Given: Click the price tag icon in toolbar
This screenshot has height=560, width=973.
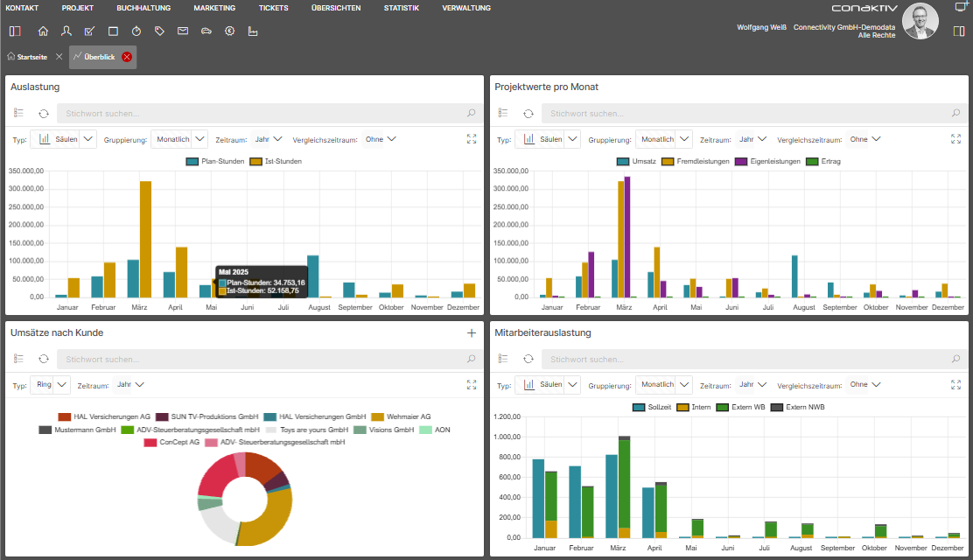Looking at the screenshot, I should pos(159,31).
